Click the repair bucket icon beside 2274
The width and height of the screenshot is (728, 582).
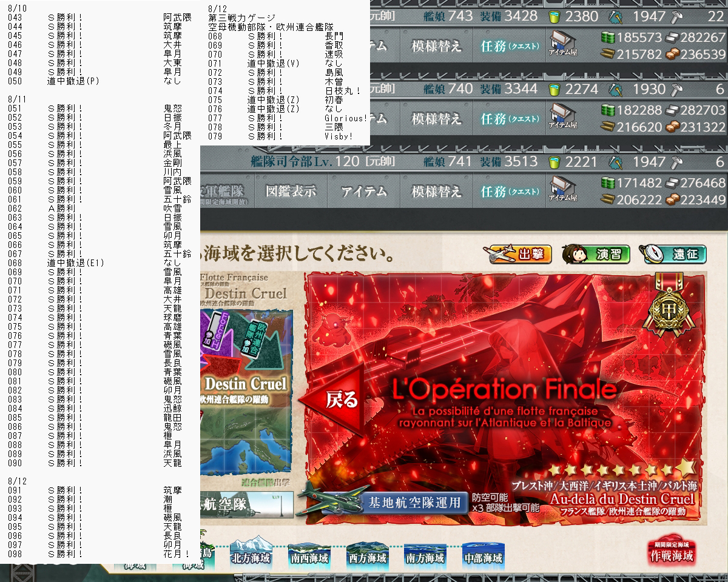[x=553, y=89]
